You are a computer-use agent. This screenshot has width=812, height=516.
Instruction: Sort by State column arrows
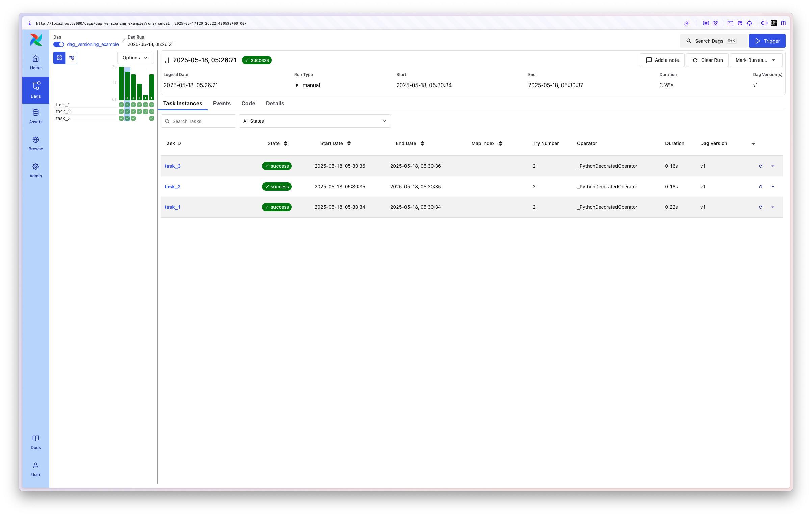click(286, 143)
